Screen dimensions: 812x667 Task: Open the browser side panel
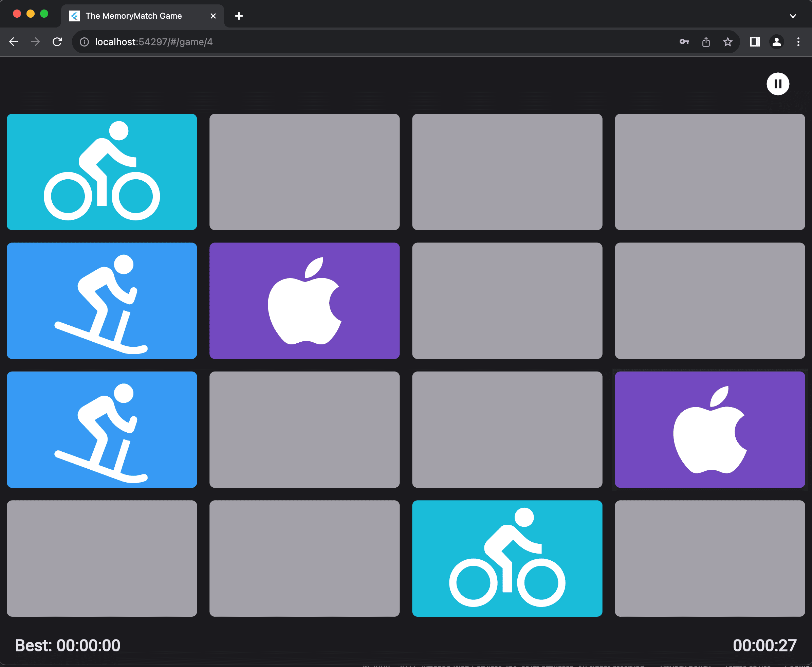pyautogui.click(x=755, y=42)
